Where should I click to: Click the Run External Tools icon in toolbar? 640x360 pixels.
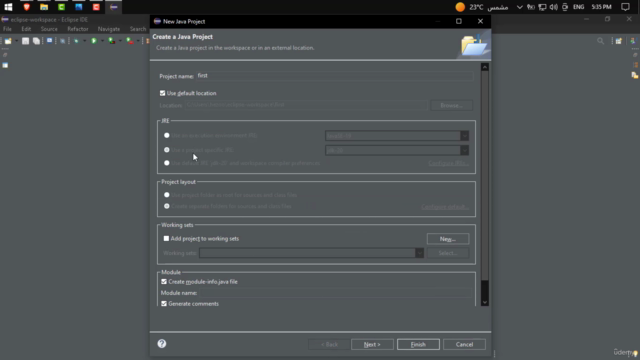pyautogui.click(x=129, y=41)
